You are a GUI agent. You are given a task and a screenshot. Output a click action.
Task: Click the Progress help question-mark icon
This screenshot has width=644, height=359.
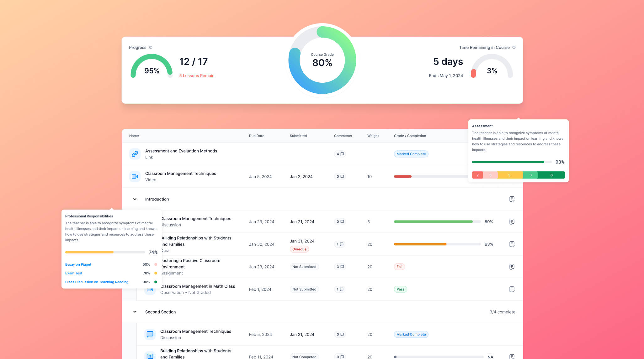coord(151,47)
